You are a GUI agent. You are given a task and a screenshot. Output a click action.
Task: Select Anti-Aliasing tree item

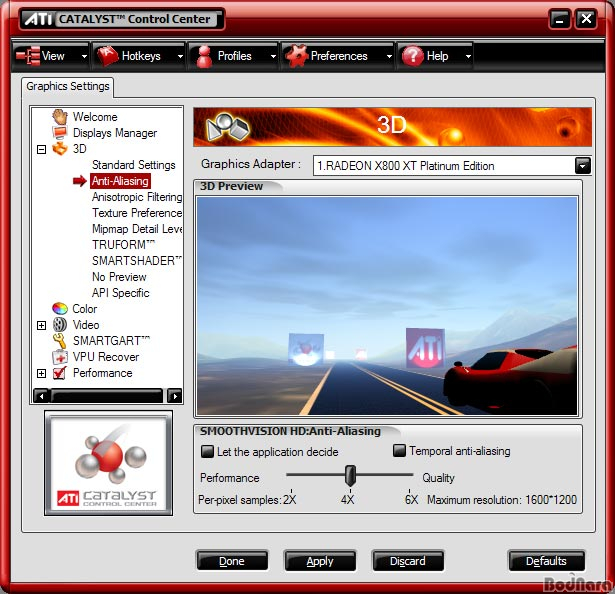(120, 181)
